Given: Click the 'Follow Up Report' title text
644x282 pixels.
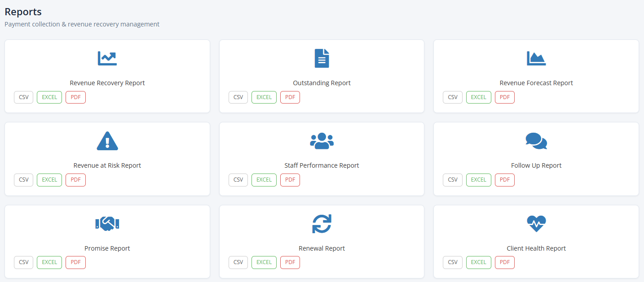Looking at the screenshot, I should [536, 165].
